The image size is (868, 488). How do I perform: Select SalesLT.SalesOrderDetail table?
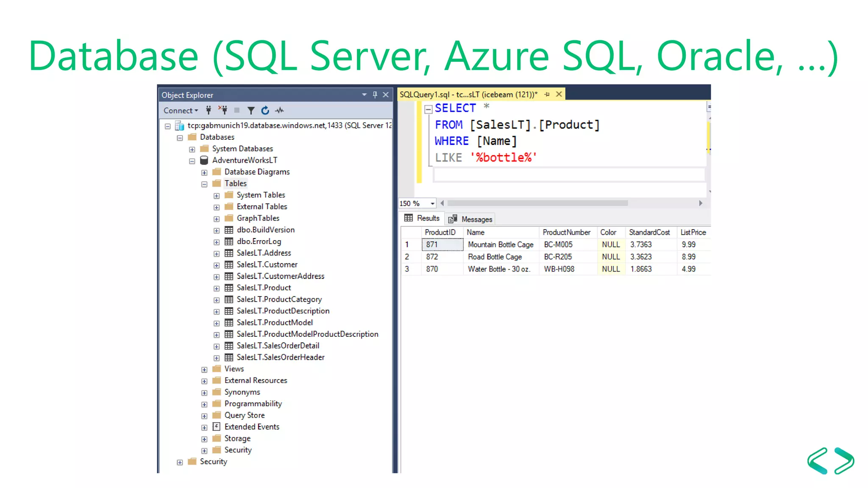coord(278,346)
